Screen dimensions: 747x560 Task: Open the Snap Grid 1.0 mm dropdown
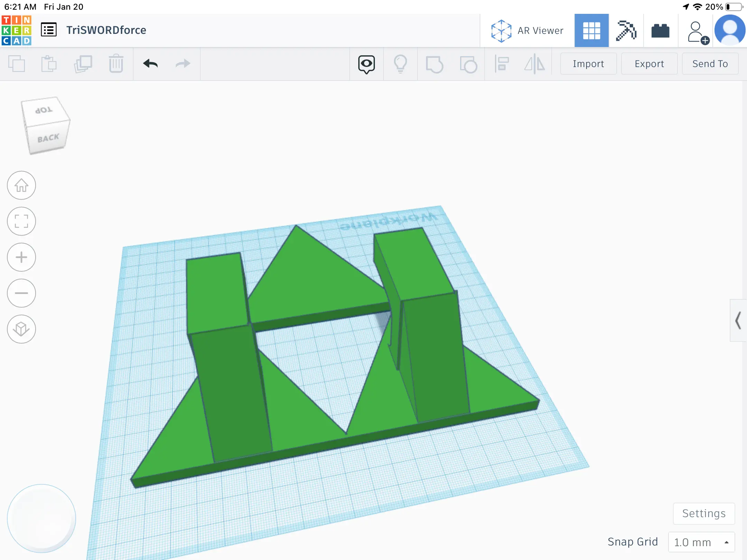[701, 542]
